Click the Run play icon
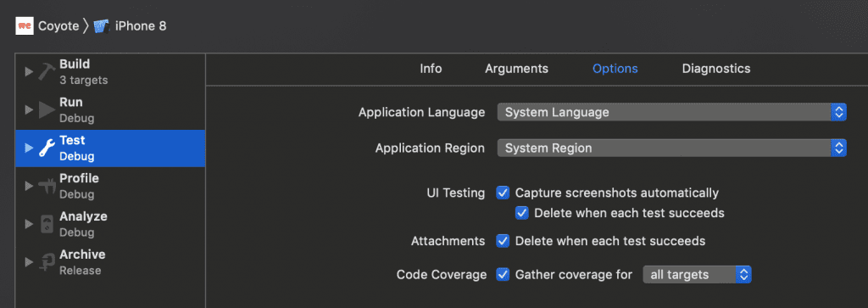This screenshot has height=308, width=868. (47, 110)
